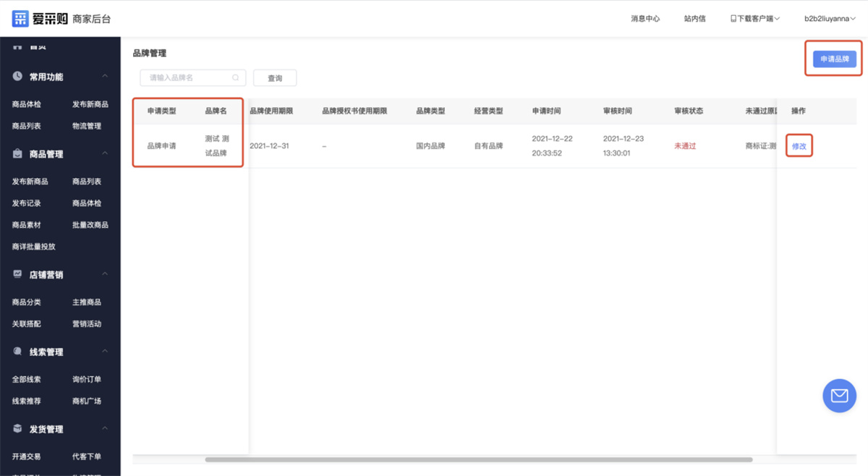The height and width of the screenshot is (476, 868).
Task: Click the 申请品牌 button
Action: (834, 59)
